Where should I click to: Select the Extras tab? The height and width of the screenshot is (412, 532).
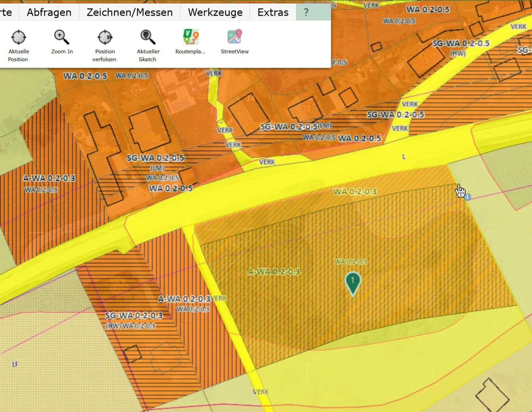273,12
